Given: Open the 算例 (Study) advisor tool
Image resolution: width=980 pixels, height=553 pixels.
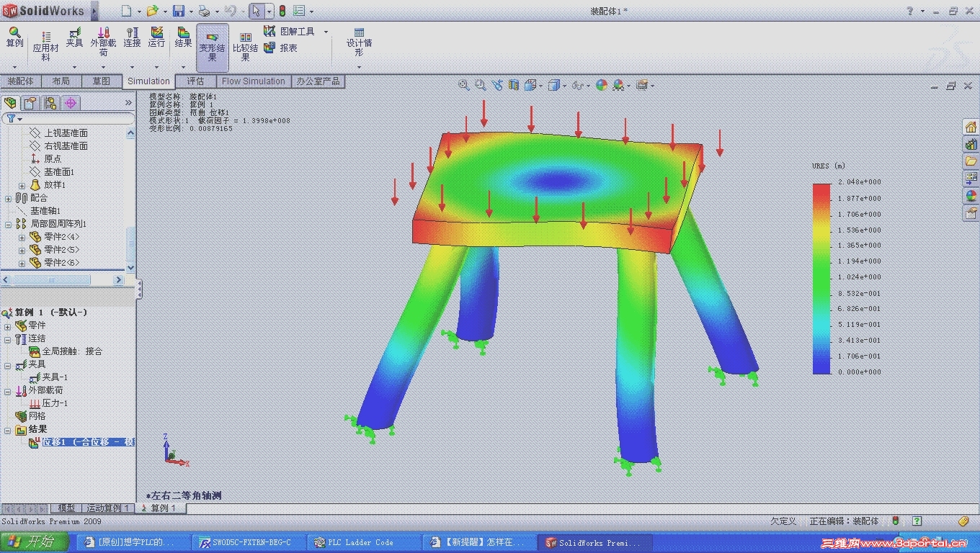Looking at the screenshot, I should coord(14,38).
